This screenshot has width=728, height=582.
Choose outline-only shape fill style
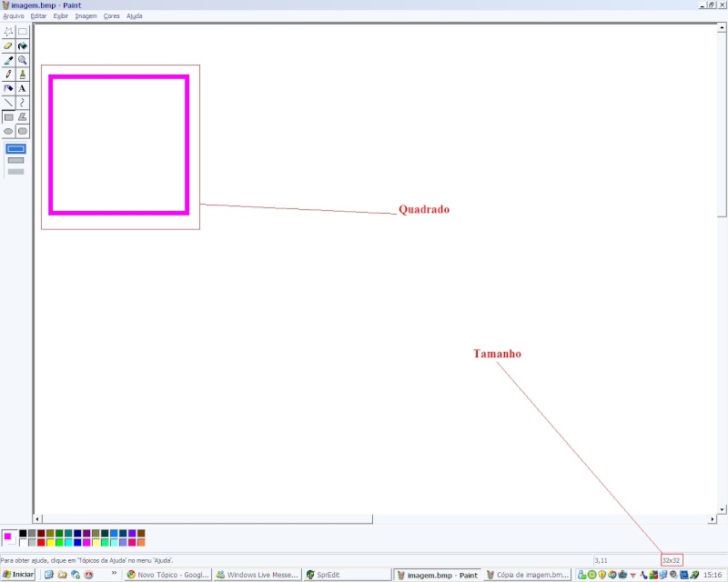(x=15, y=149)
